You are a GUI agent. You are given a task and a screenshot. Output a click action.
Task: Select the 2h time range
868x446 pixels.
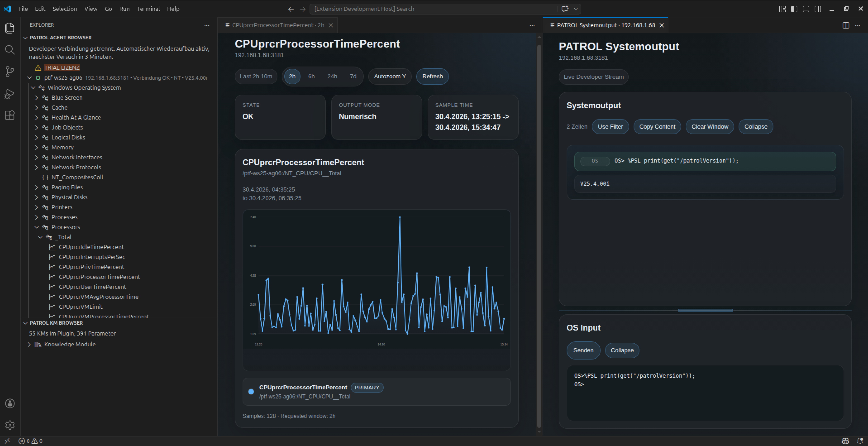point(292,77)
